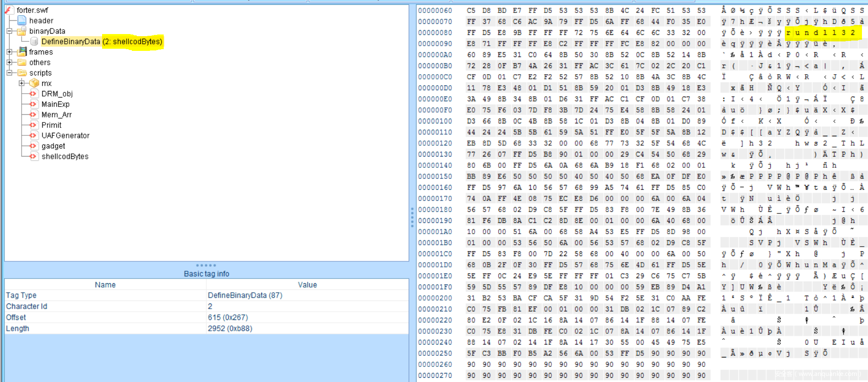The width and height of the screenshot is (868, 382).
Task: Click hex offset 000001D0
Action: [435, 265]
